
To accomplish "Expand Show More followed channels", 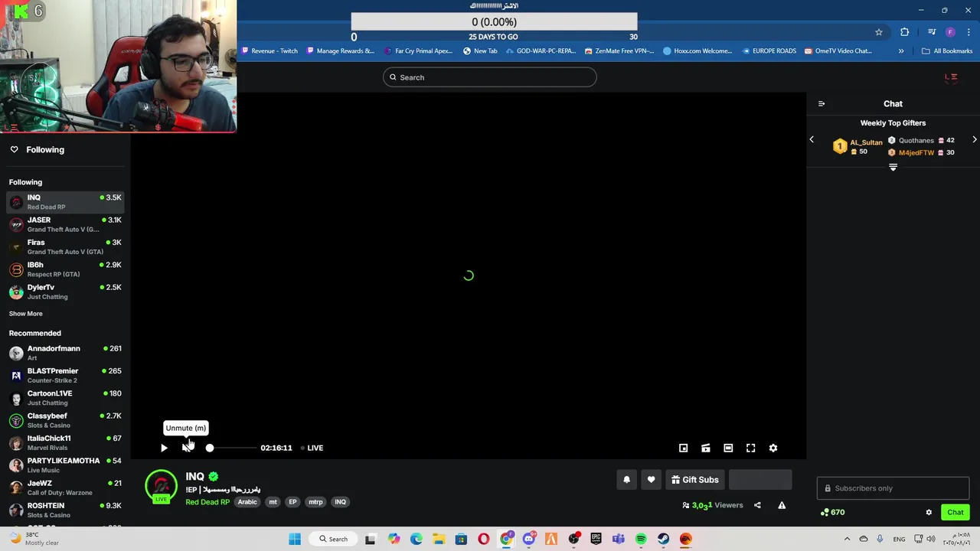I will coord(26,314).
